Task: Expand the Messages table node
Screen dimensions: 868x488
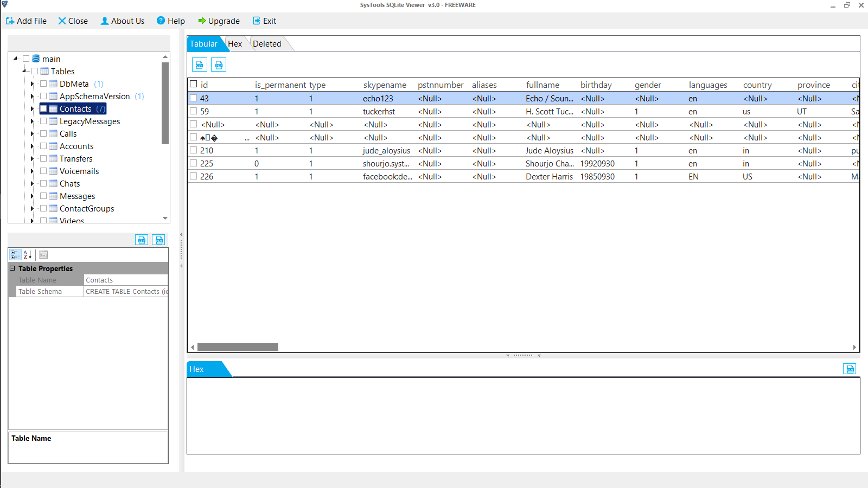Action: [x=33, y=196]
